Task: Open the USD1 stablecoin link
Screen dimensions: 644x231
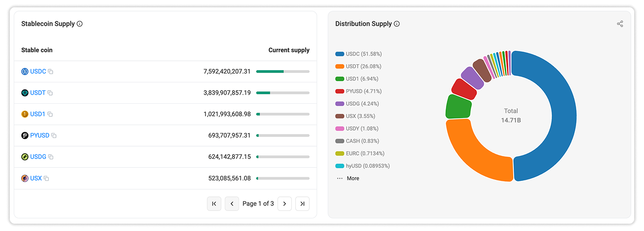Action: pyautogui.click(x=38, y=114)
